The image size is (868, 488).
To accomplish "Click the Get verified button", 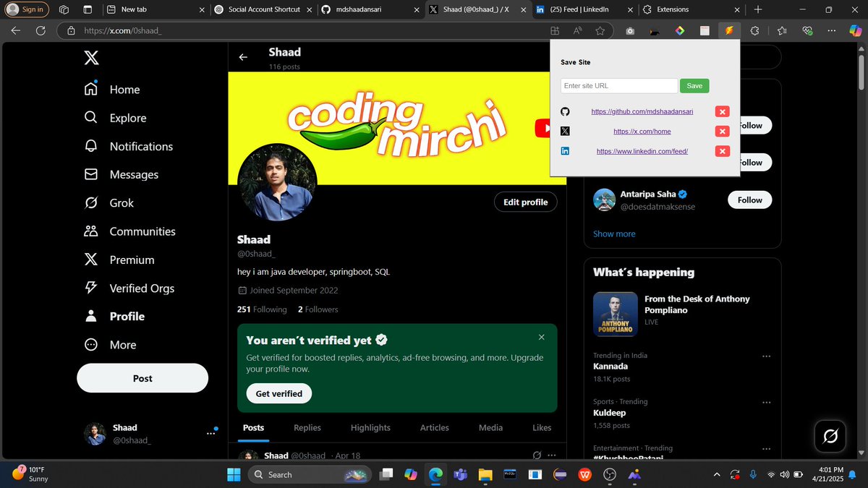I will tap(279, 393).
